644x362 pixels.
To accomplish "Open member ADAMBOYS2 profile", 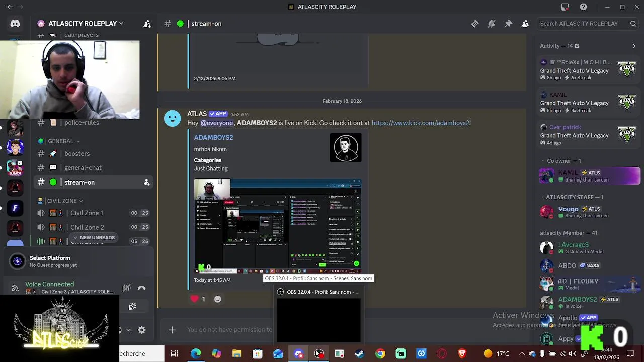I will 589,302.
